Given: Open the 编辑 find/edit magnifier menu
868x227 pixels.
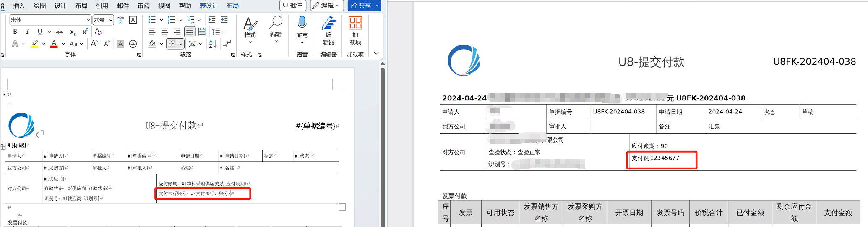Looking at the screenshot, I should click(x=276, y=29).
